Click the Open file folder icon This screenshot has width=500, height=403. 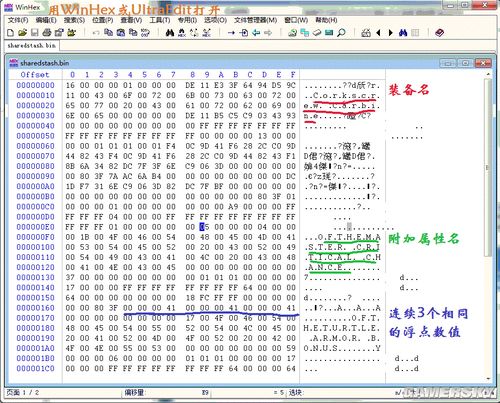tap(23, 33)
